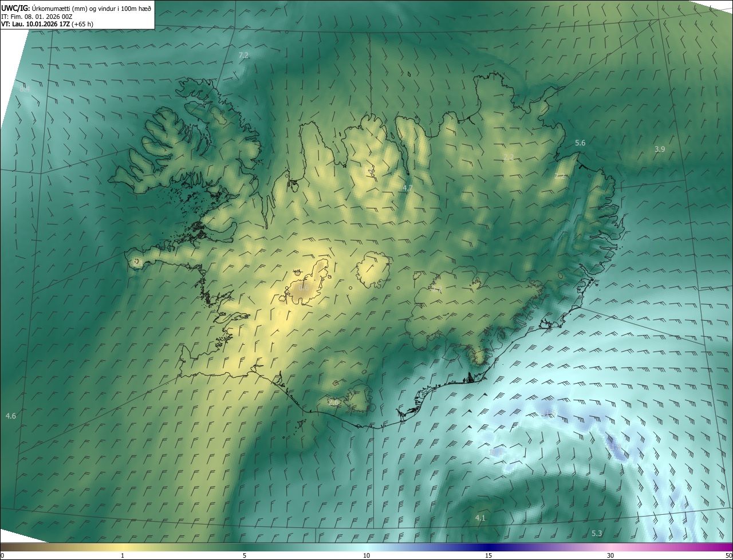733x560 pixels.
Task: Click tick label 0 on the color scale
Action: tap(2, 555)
